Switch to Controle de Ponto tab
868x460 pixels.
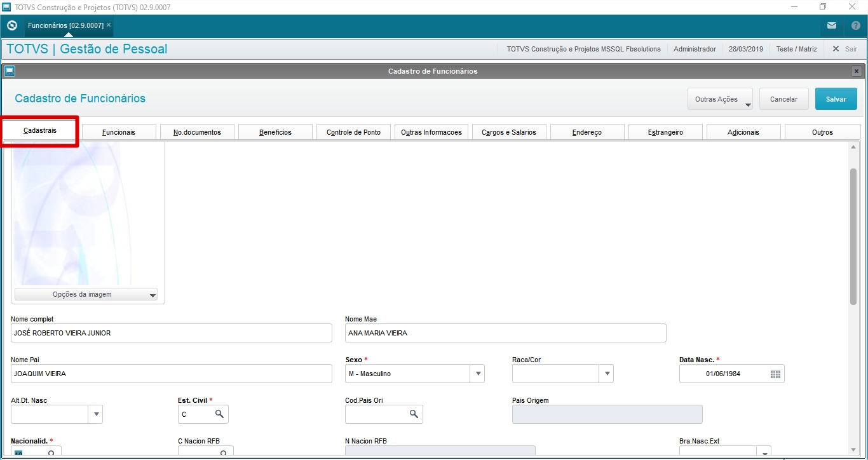[x=353, y=132]
